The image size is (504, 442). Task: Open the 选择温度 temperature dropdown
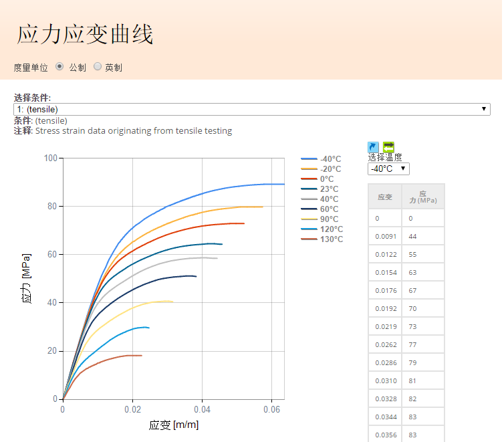[x=388, y=169]
